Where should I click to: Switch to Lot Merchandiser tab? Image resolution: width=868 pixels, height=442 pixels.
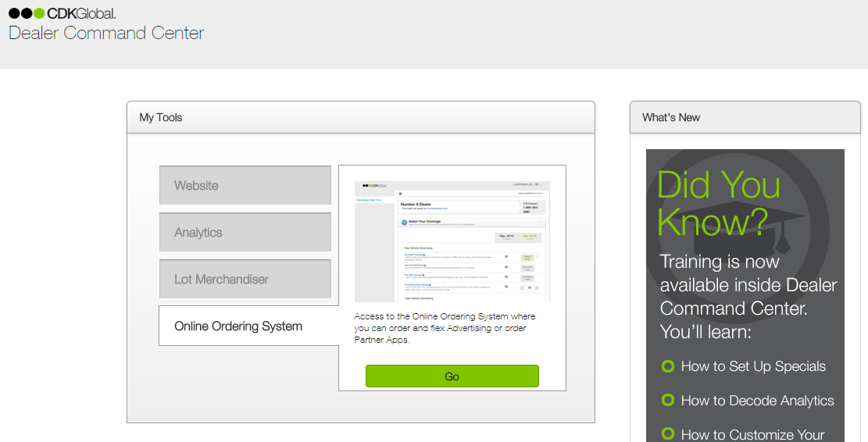[x=245, y=280]
